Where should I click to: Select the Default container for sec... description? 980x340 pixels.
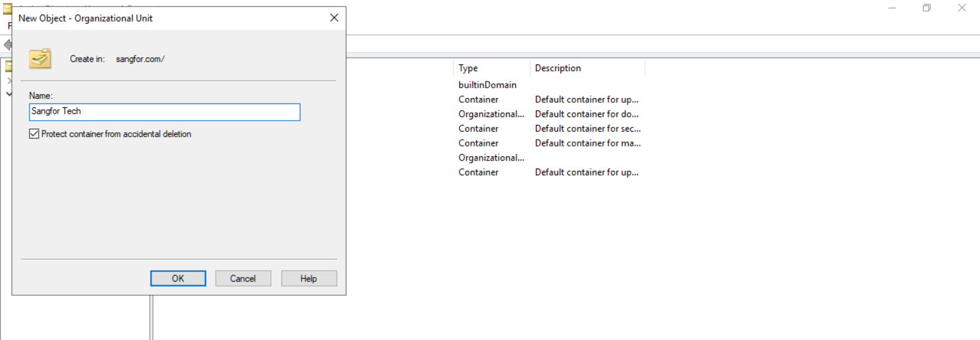pos(588,129)
